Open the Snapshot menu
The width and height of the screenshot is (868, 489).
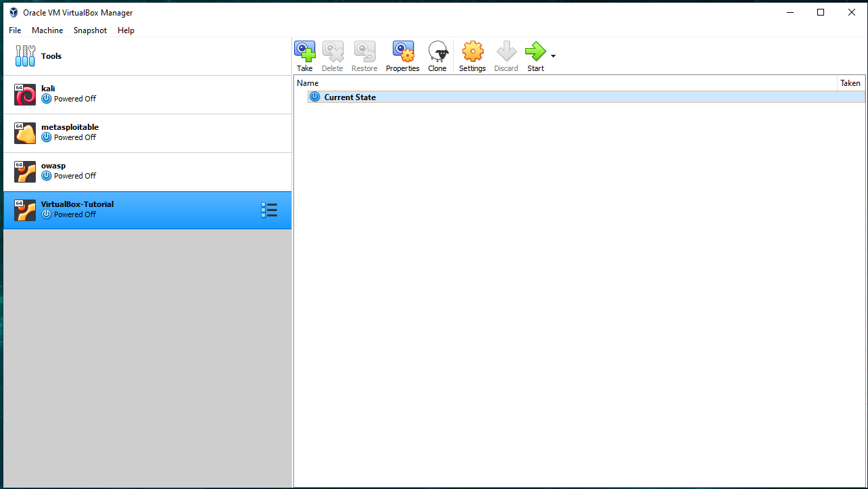[90, 30]
